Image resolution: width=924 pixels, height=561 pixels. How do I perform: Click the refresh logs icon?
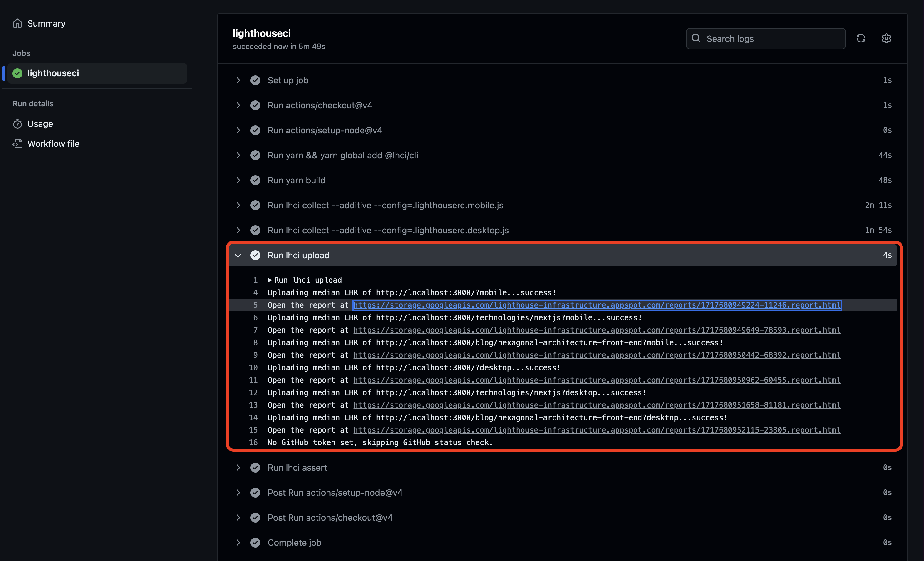pyautogui.click(x=861, y=38)
